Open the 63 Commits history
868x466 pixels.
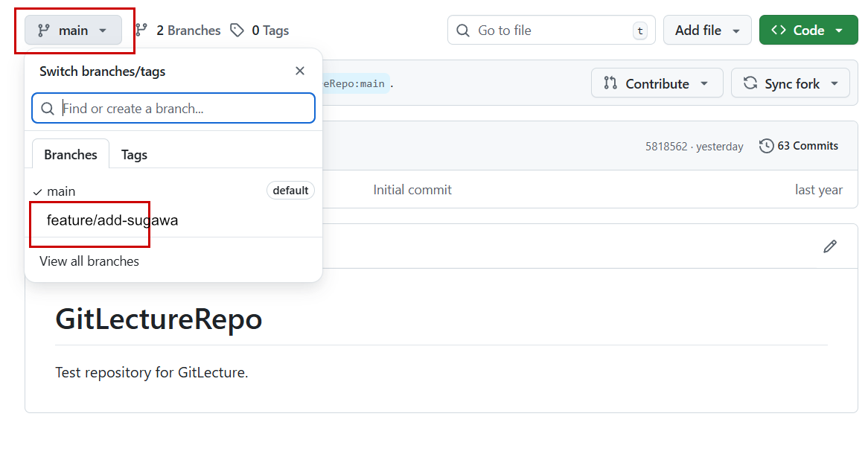(x=799, y=146)
